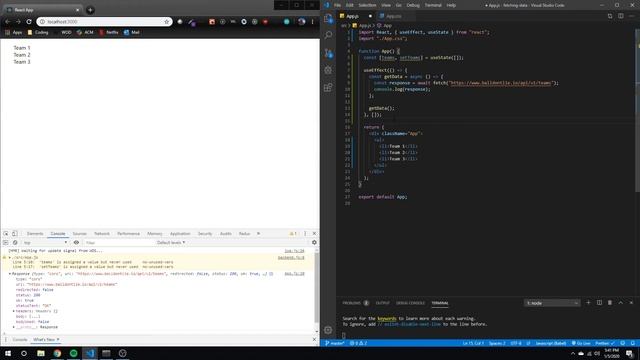This screenshot has width=640, height=360.
Task: Maximize the terminal panel with the chevron
Action: click(x=620, y=303)
